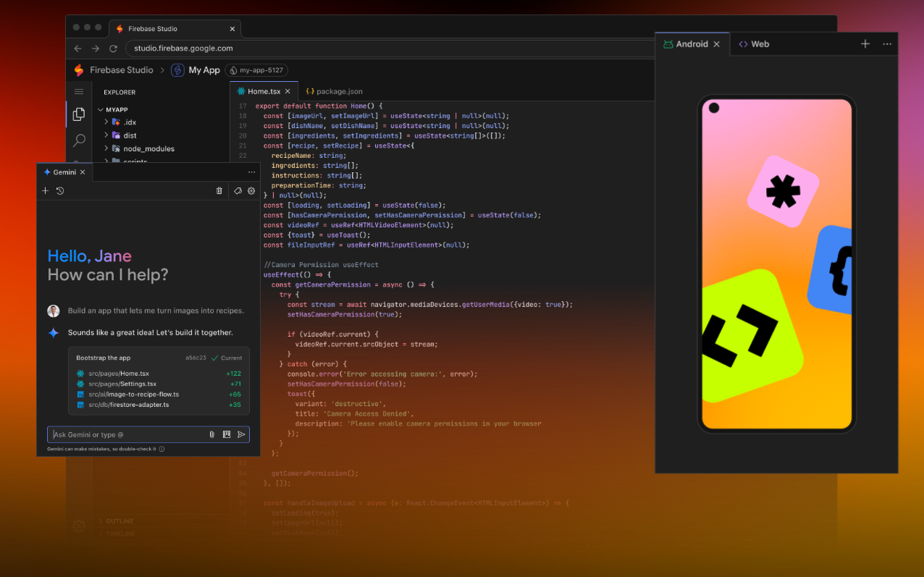Open Gemini settings with the gear icon
This screenshot has width=924, height=577.
251,190
